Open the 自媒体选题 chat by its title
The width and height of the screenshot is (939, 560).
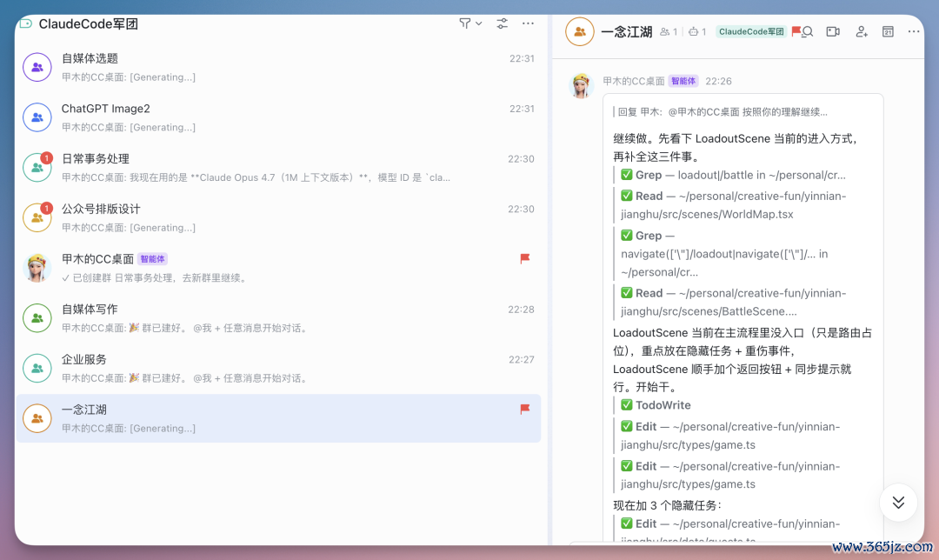point(90,58)
